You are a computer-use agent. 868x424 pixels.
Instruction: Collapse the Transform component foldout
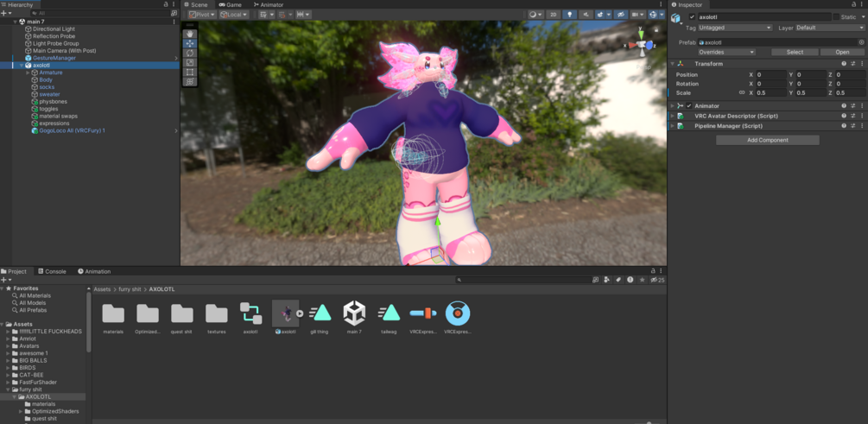(x=673, y=64)
